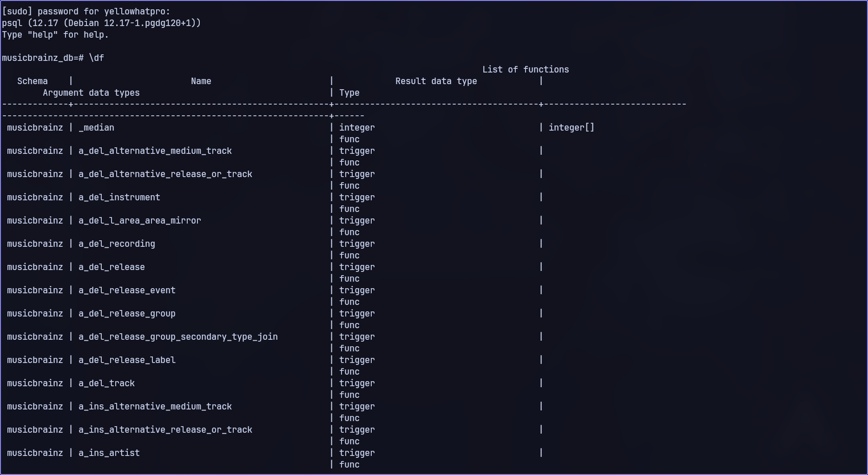Click 'func' type under a_del_release row
This screenshot has width=868, height=475.
pyautogui.click(x=349, y=279)
